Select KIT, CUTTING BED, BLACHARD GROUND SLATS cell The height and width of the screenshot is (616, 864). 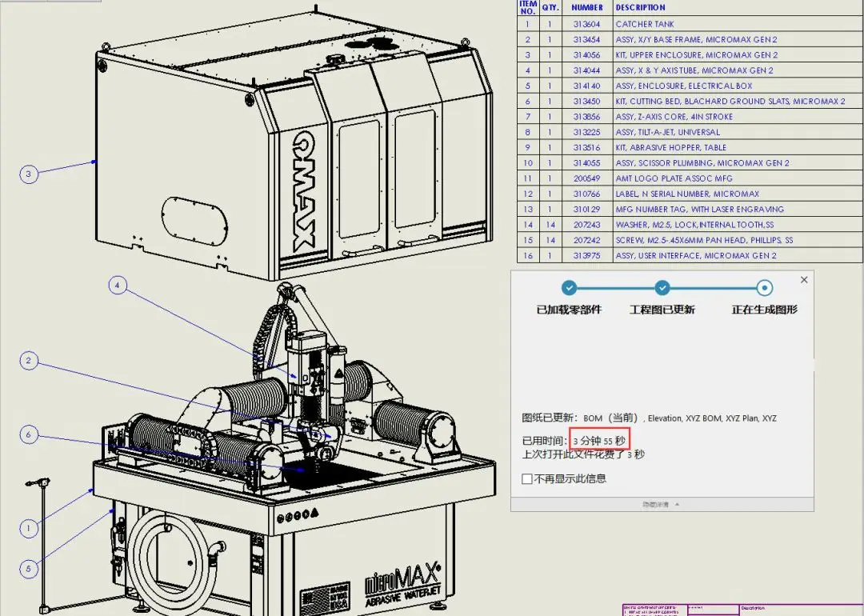coord(738,102)
